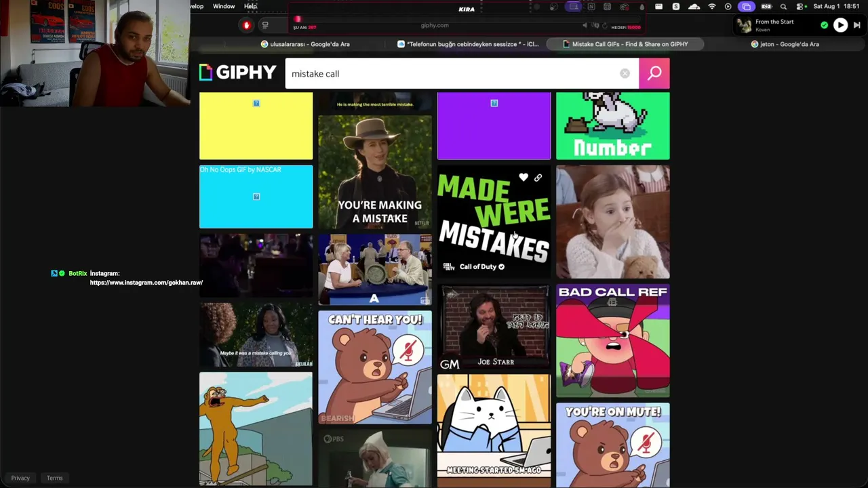Open the 'You're Making a Mistake' GIF

[375, 172]
